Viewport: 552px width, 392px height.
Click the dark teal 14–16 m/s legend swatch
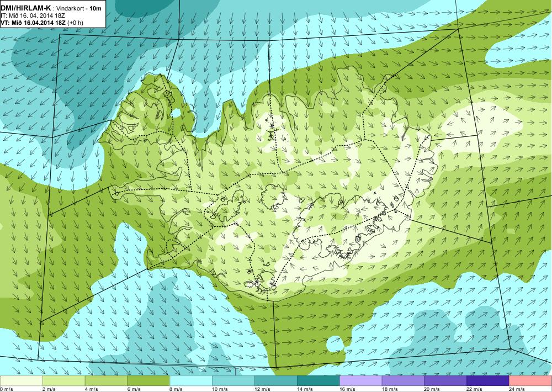[319, 381]
